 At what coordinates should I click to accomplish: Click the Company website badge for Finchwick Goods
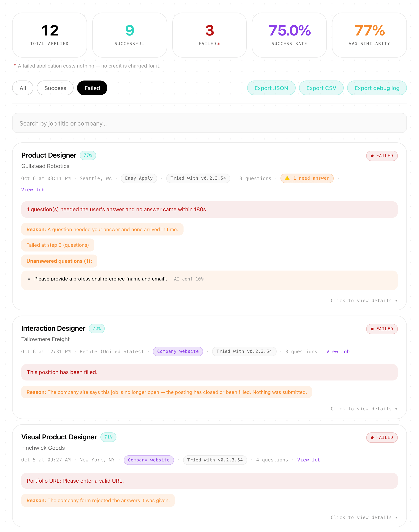[x=149, y=460]
